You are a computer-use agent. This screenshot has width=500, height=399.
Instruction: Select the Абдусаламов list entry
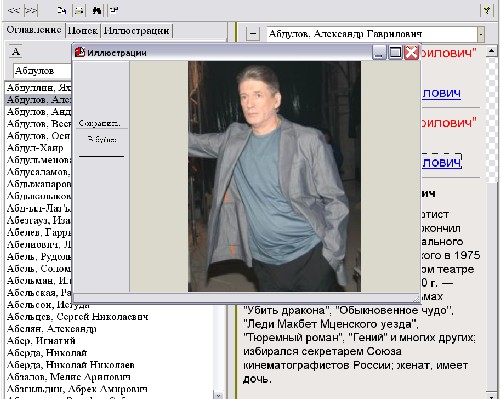(x=39, y=172)
